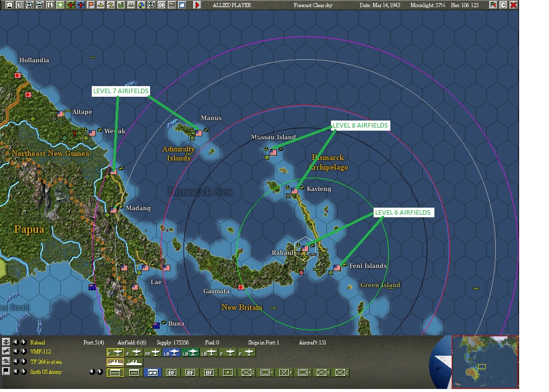Open the info 'i' toolbar icon
This screenshot has width=549, height=392.
tap(50, 5)
